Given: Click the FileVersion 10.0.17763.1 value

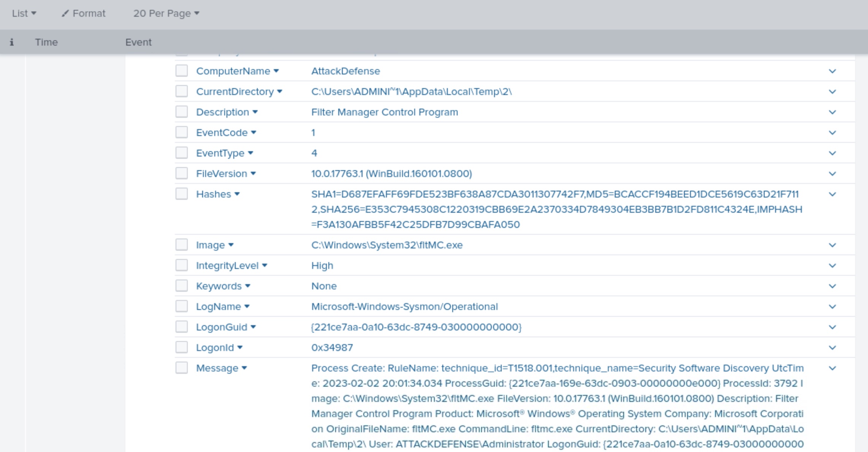Looking at the screenshot, I should pos(391,174).
